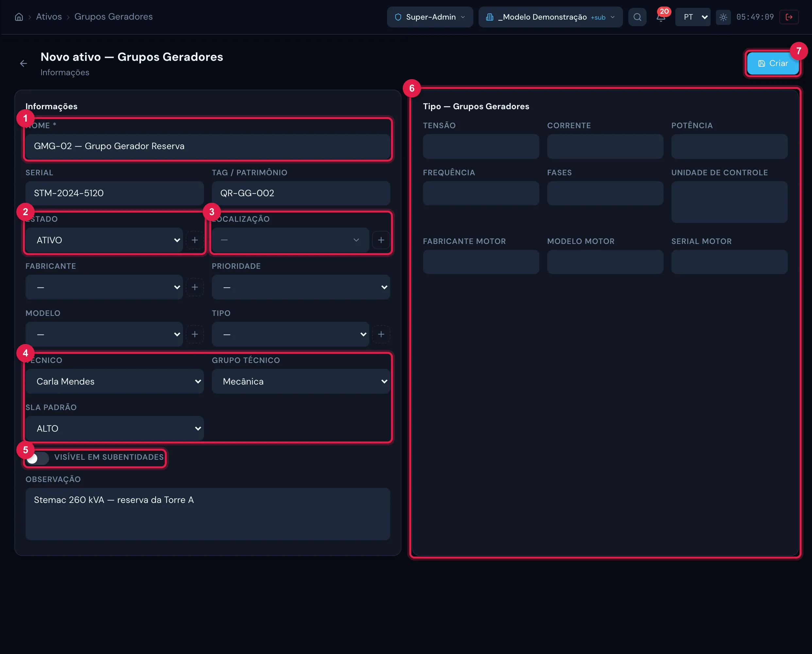Click Grupos Geradores breadcrumb link
812x654 pixels.
pos(113,17)
